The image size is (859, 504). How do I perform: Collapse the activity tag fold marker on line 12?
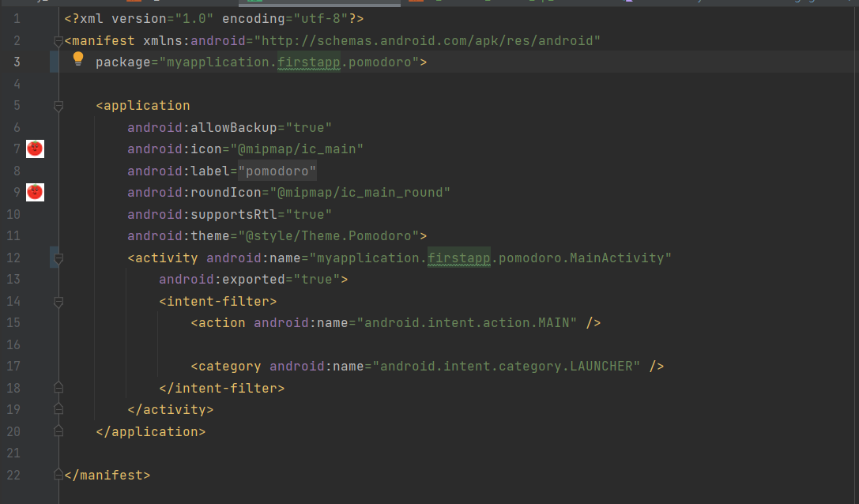[x=58, y=258]
